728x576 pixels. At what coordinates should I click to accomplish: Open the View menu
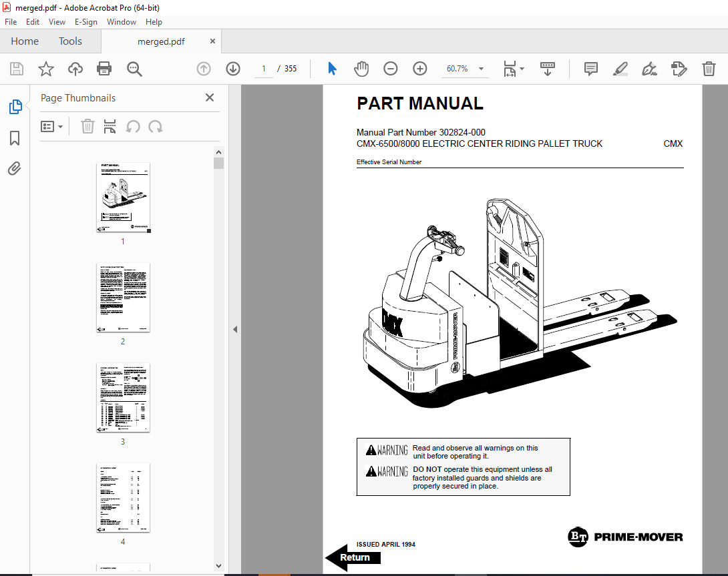coord(57,22)
